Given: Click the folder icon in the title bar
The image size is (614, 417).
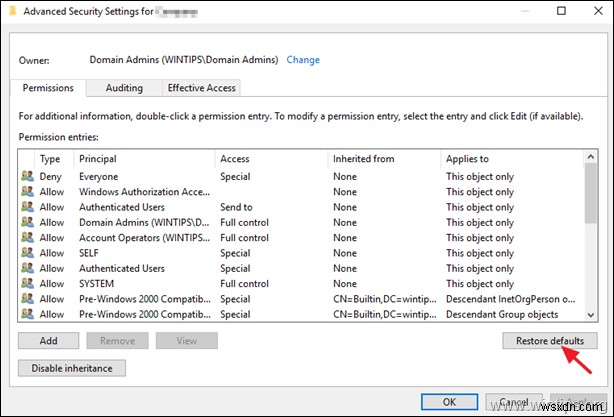Looking at the screenshot, I should (11, 11).
